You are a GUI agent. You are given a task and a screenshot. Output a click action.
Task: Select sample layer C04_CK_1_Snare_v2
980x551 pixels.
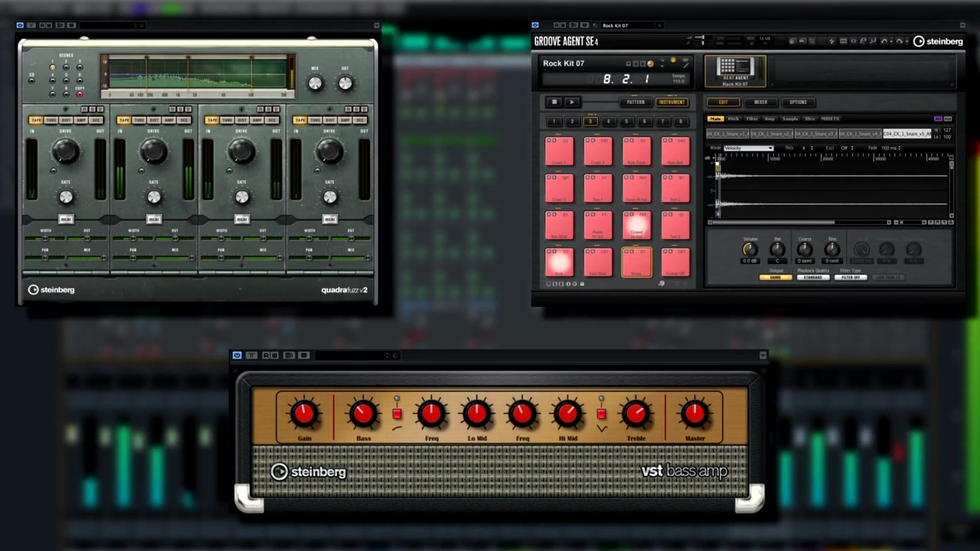click(x=772, y=132)
